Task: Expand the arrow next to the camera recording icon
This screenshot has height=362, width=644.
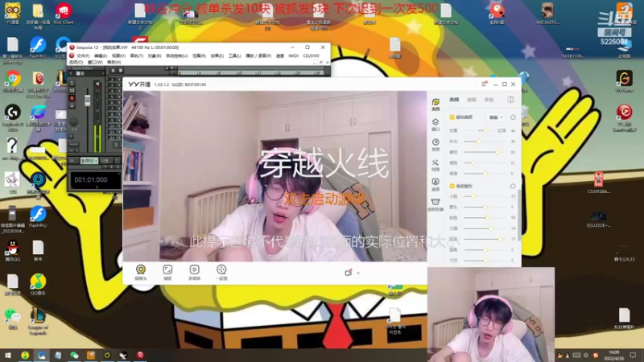Action: [x=358, y=273]
